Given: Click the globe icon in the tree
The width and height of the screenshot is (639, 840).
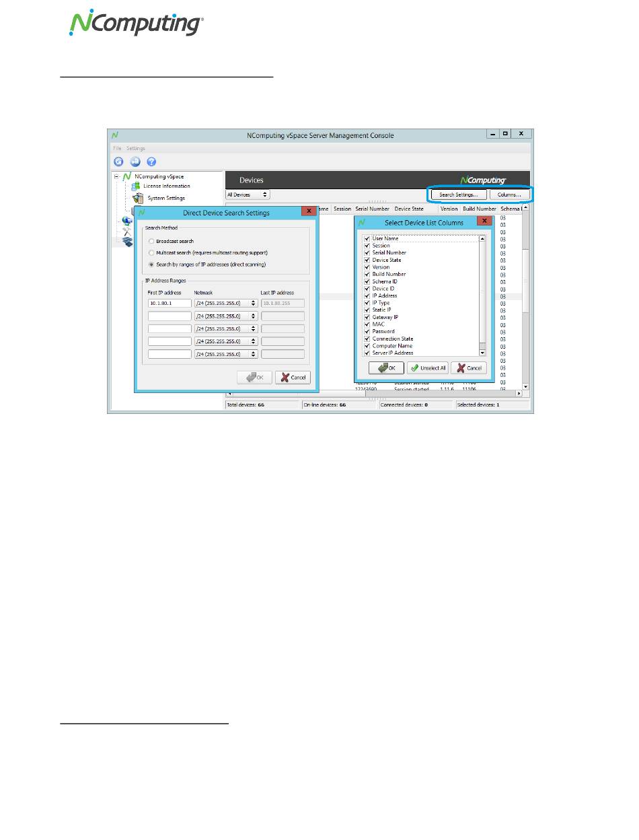Looking at the screenshot, I should pyautogui.click(x=126, y=220).
